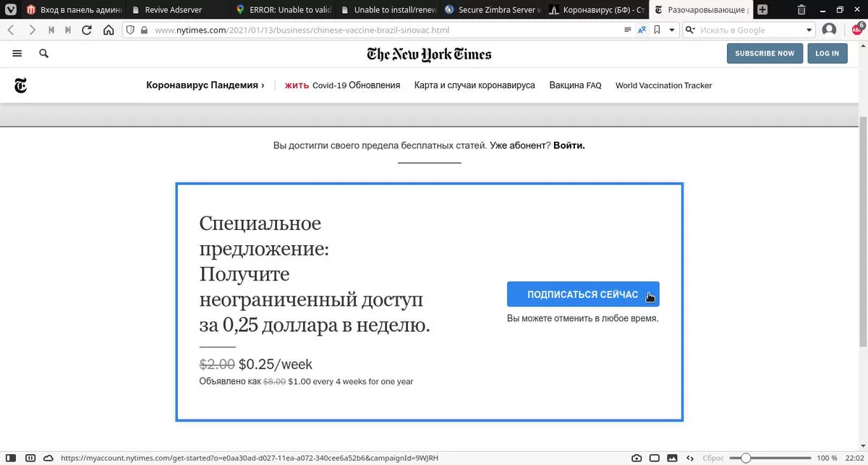Click the ПОДПИСАТЬСЯ СЕЙЧАС button
This screenshot has height=465, width=868.
[x=583, y=294]
